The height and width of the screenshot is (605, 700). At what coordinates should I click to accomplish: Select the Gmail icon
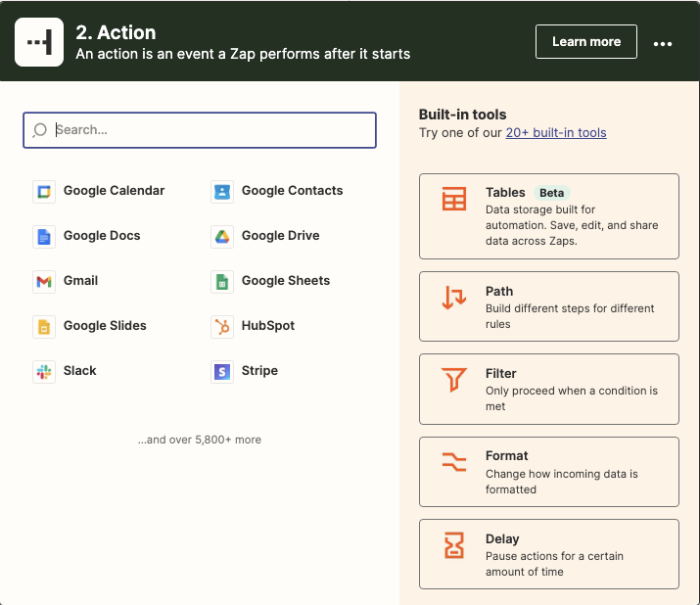[44, 282]
